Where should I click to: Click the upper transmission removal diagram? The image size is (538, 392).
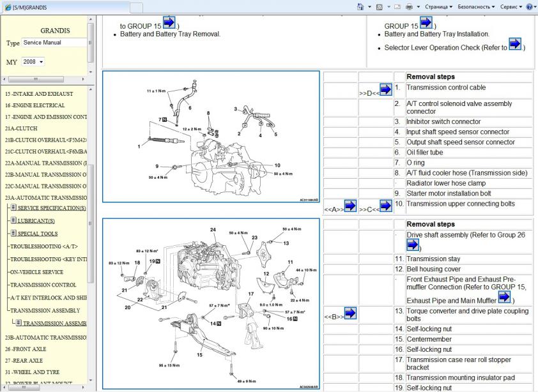tap(211, 137)
